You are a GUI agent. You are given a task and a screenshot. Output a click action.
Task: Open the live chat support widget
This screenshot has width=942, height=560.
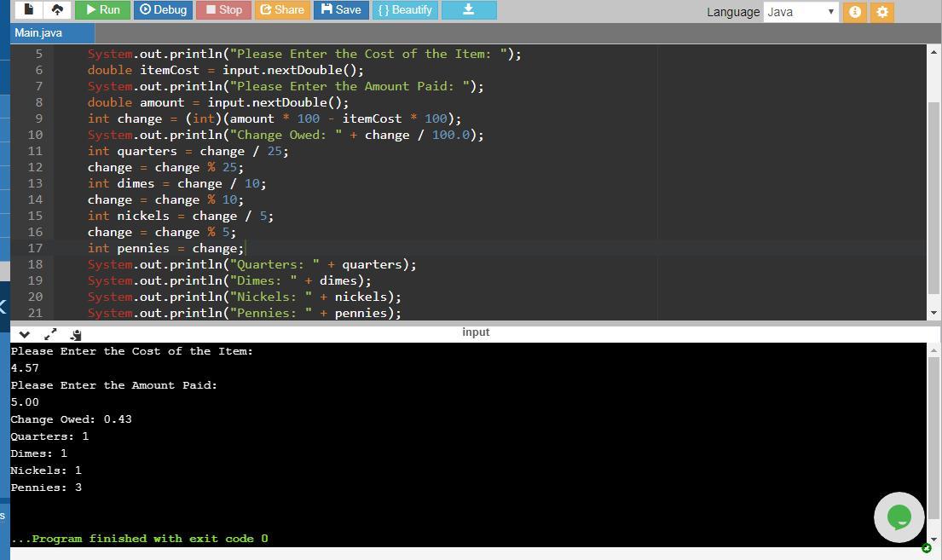point(899,517)
